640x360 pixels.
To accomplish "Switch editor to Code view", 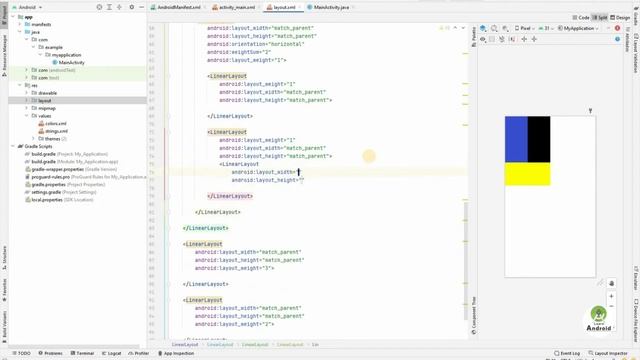I will [x=581, y=18].
